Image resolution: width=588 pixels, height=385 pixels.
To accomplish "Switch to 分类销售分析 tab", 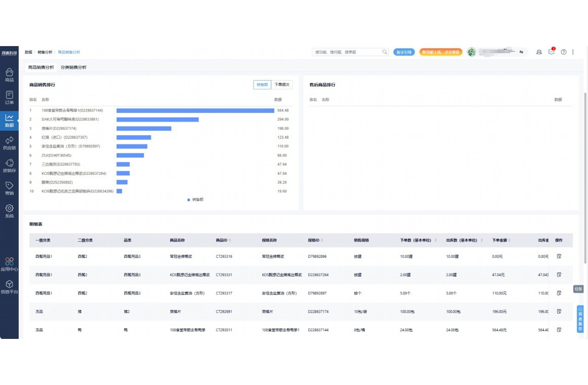I will coord(73,67).
